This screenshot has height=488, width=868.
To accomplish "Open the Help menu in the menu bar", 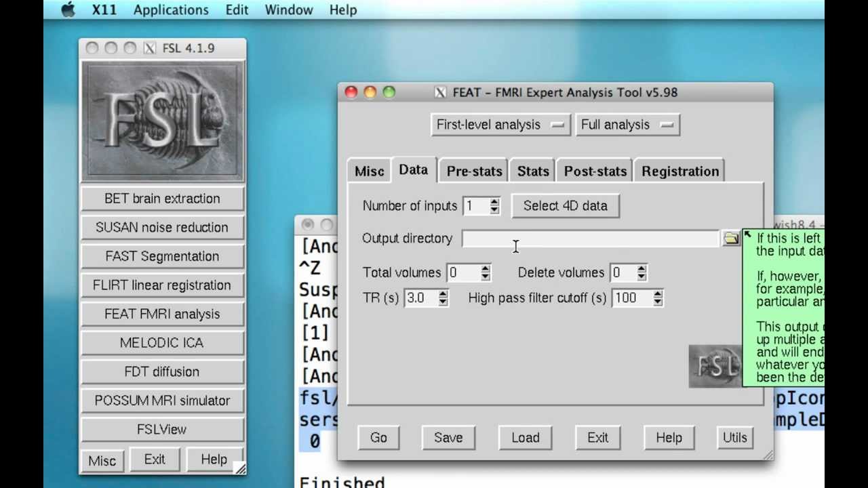I will click(343, 10).
